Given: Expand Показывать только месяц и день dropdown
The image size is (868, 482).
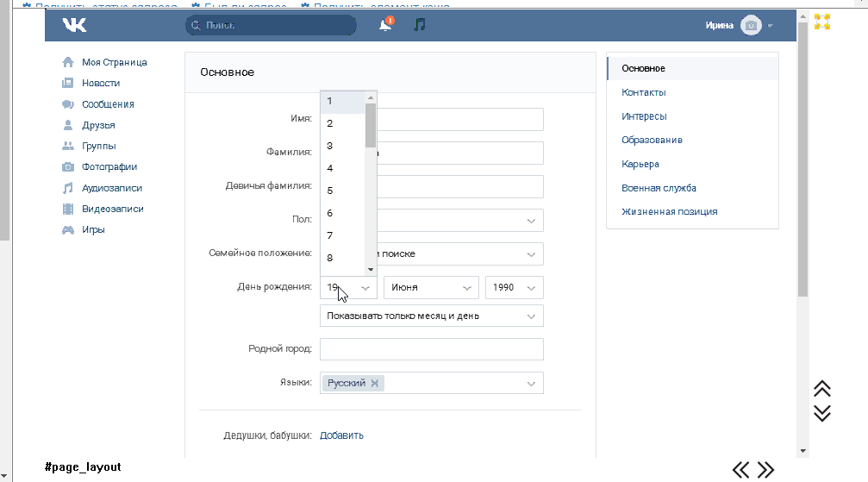Looking at the screenshot, I should (431, 316).
